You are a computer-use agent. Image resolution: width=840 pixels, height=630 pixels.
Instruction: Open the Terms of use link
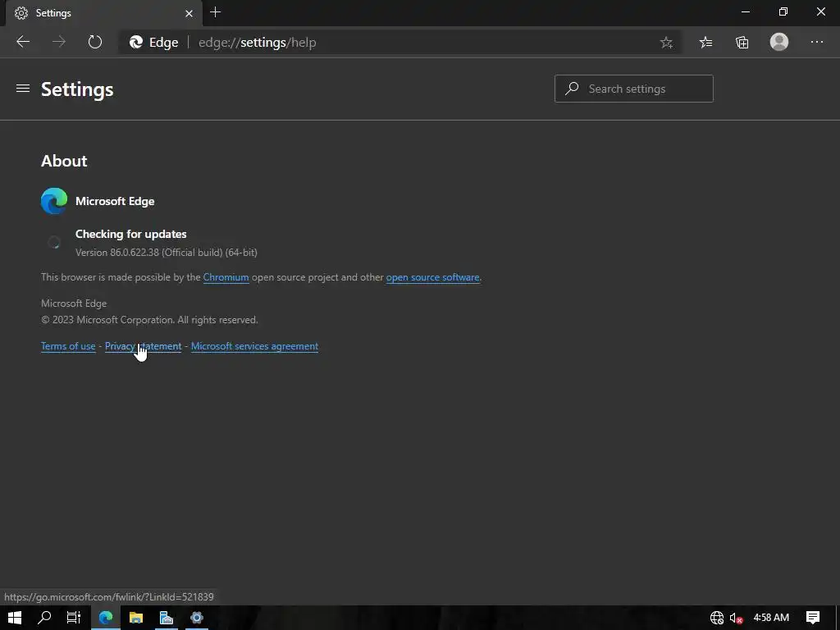pyautogui.click(x=68, y=346)
